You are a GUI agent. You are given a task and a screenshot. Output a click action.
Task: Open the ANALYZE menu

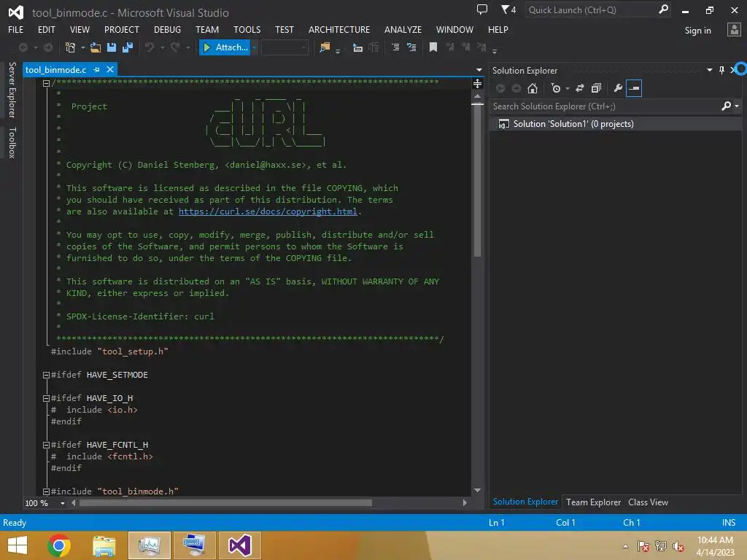click(x=403, y=29)
